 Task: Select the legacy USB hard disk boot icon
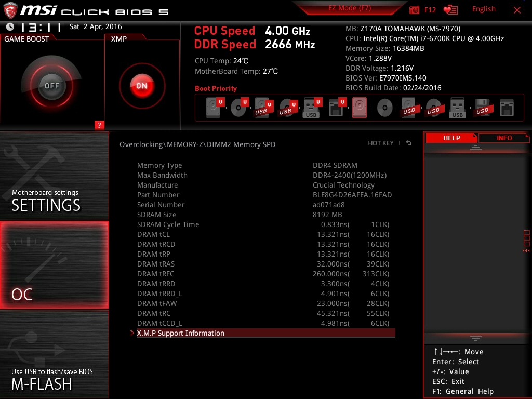409,108
